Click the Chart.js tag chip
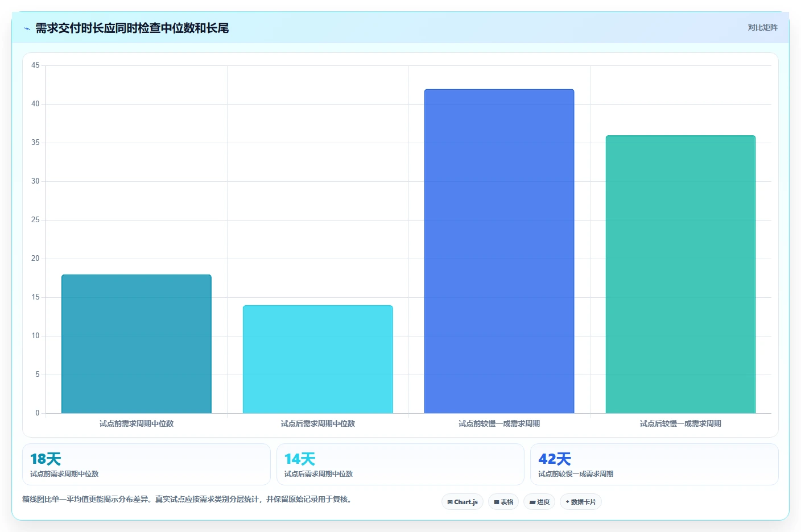 tap(463, 502)
